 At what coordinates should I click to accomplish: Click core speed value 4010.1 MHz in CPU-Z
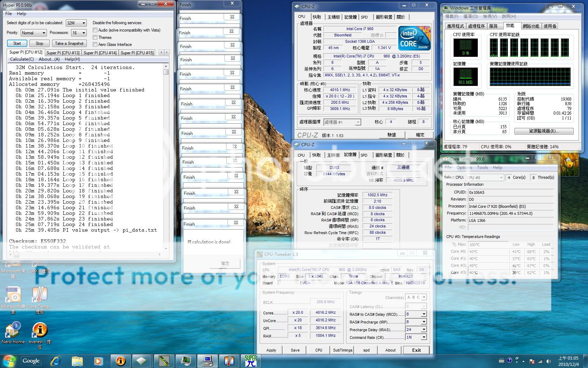click(340, 90)
